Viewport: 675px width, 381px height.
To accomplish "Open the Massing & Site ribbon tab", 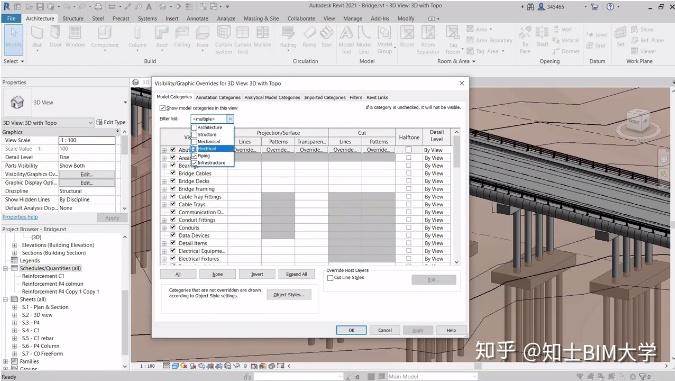I will click(261, 19).
